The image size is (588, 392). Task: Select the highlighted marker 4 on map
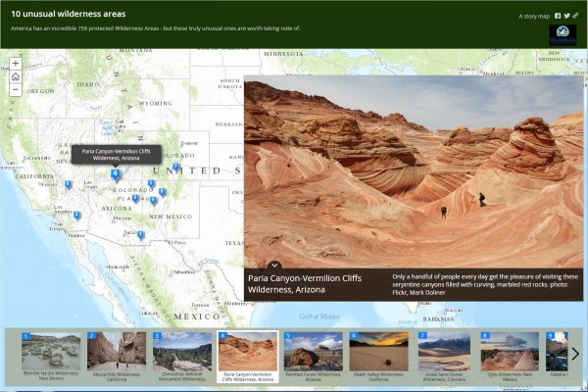[x=116, y=174]
